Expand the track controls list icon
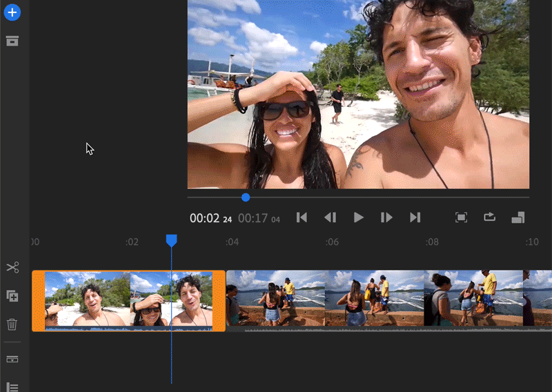This screenshot has width=552, height=392. click(12, 387)
